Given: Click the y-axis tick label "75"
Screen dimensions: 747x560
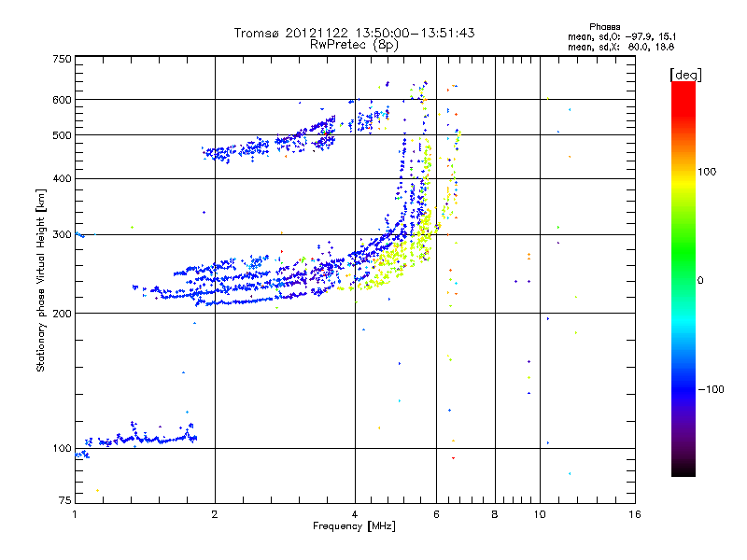Looking at the screenshot, I should pyautogui.click(x=65, y=500).
